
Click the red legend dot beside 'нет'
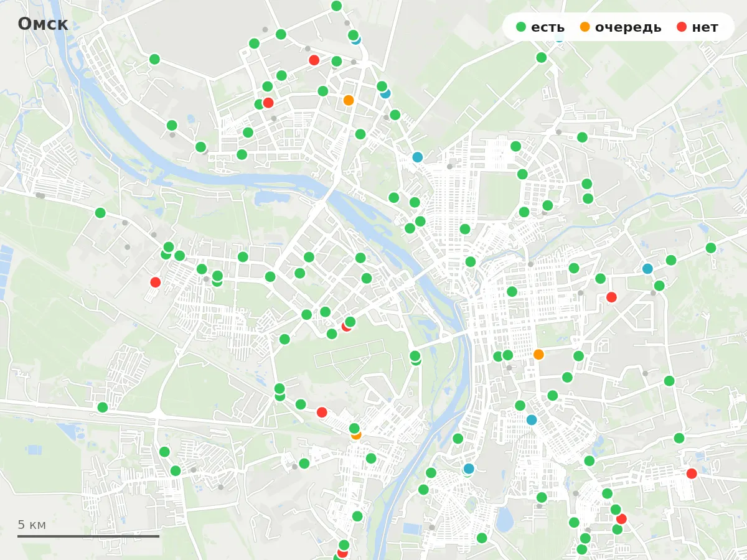point(682,27)
